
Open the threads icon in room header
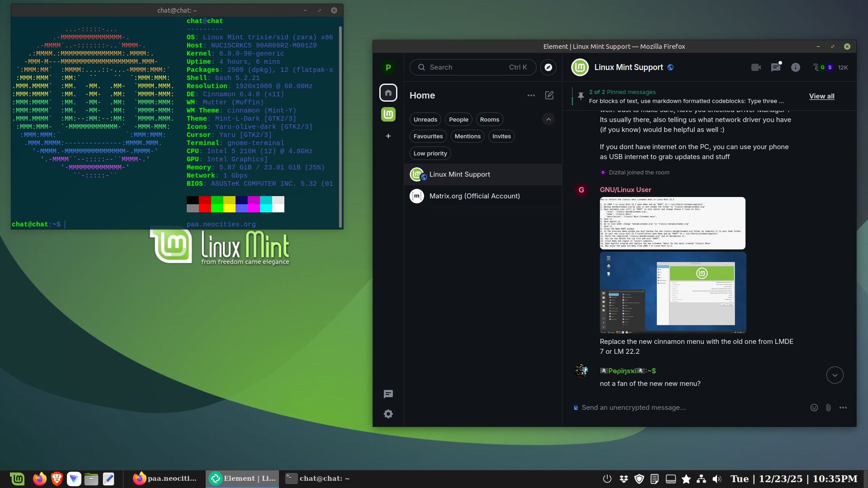tap(776, 67)
